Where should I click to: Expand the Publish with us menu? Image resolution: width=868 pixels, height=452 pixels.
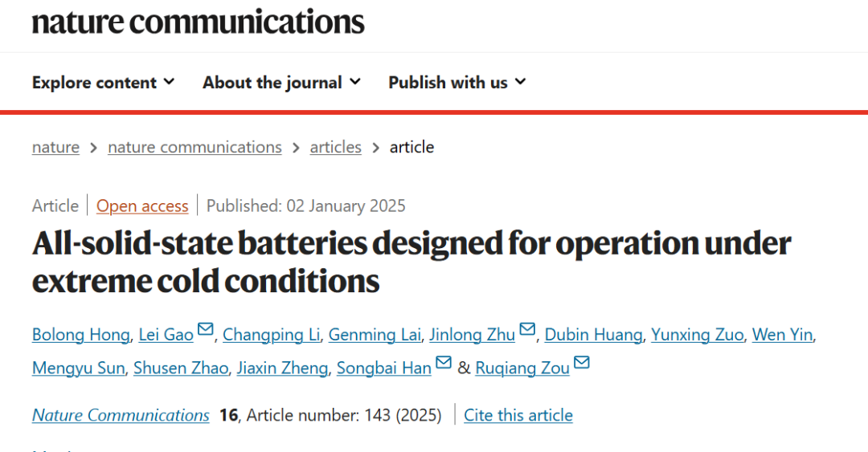pos(457,83)
